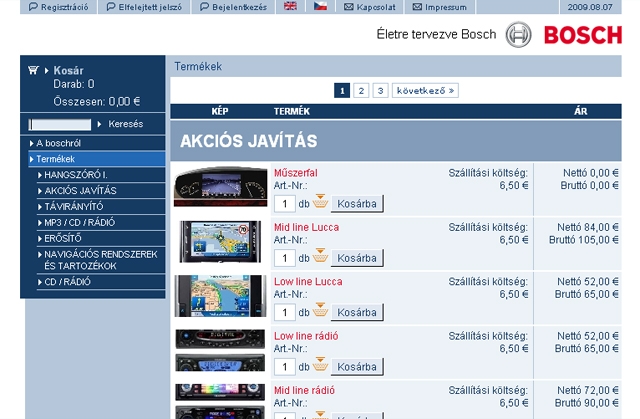The image size is (640, 419).
Task: Open the Műszerfal product link
Action: pyautogui.click(x=296, y=173)
